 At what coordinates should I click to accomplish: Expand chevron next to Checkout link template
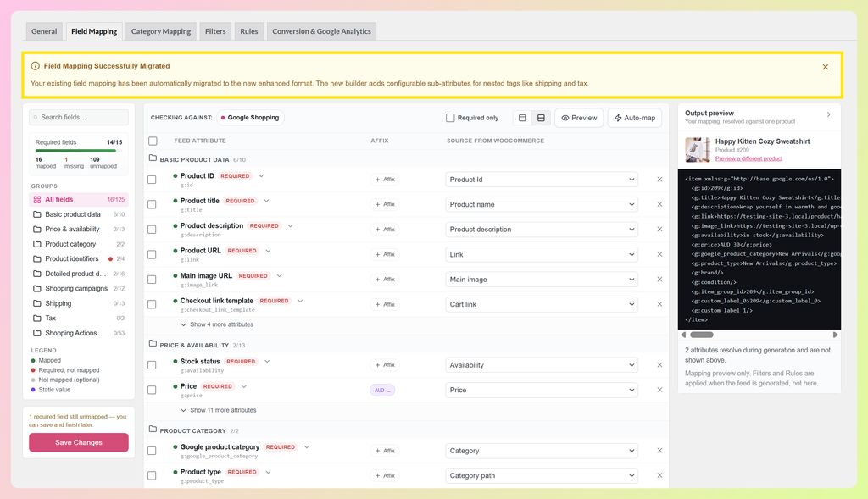300,301
